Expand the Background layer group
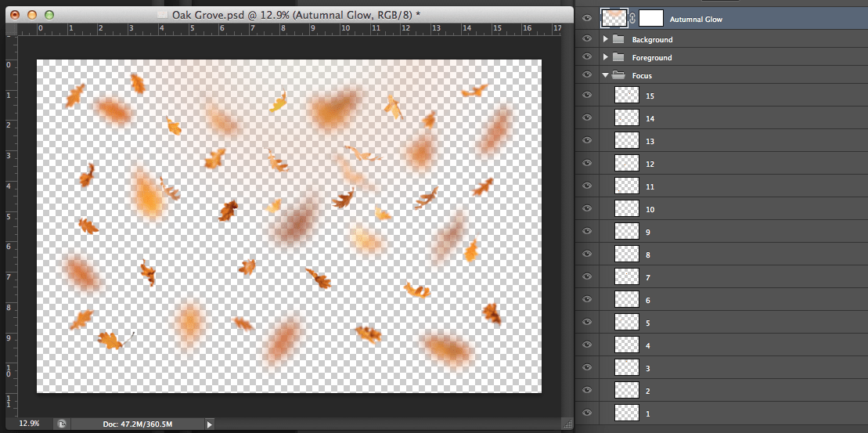This screenshot has width=868, height=433. pyautogui.click(x=605, y=39)
